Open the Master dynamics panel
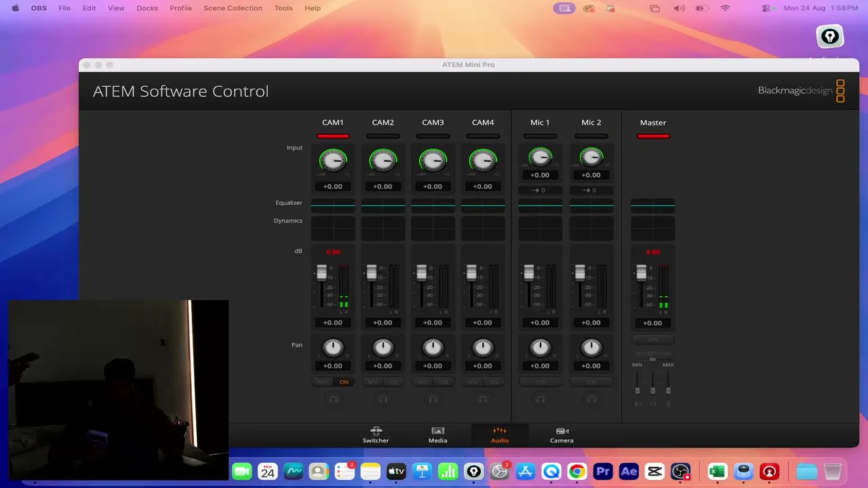Viewport: 868px width, 488px height. coord(653,228)
